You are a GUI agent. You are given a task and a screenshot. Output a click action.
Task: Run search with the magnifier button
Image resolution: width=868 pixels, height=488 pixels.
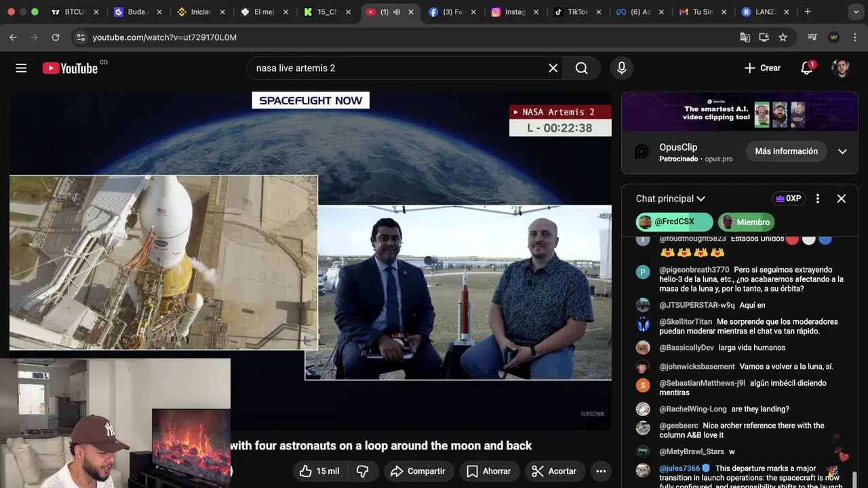click(582, 68)
